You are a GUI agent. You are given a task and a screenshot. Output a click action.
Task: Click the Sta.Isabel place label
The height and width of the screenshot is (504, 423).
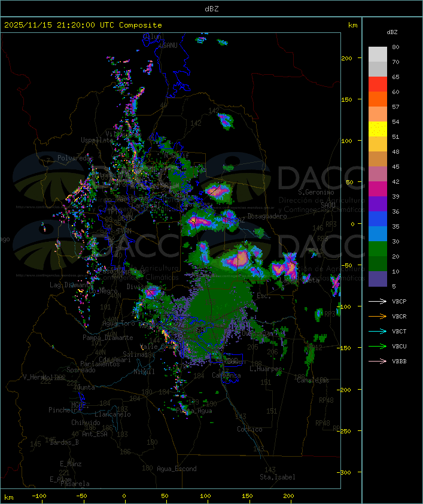pos(278,477)
